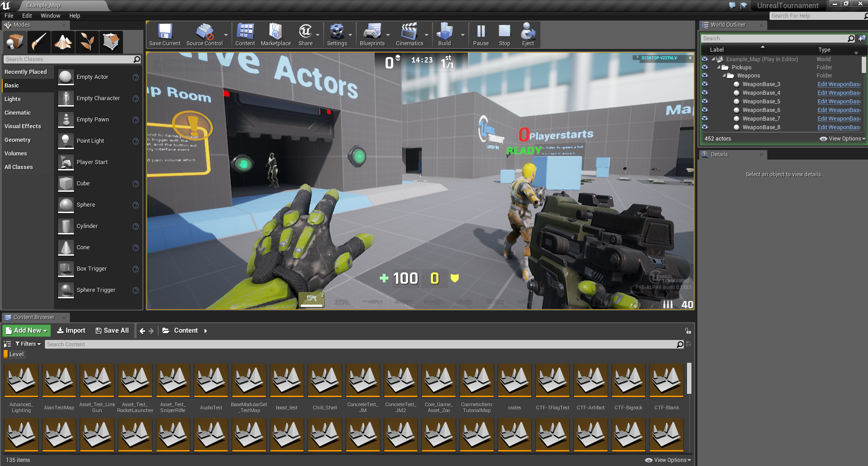The height and width of the screenshot is (466, 868).
Task: Open the Help menu
Action: pyautogui.click(x=75, y=16)
